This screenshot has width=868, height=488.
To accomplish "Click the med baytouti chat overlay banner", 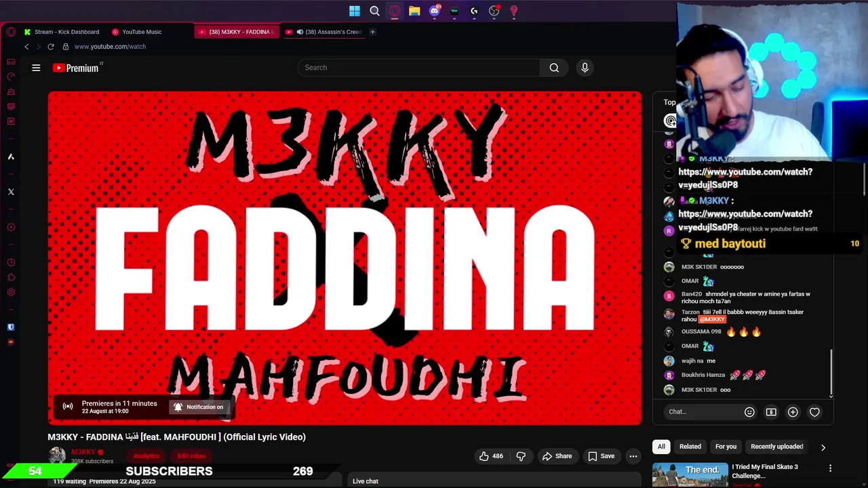I will click(770, 244).
